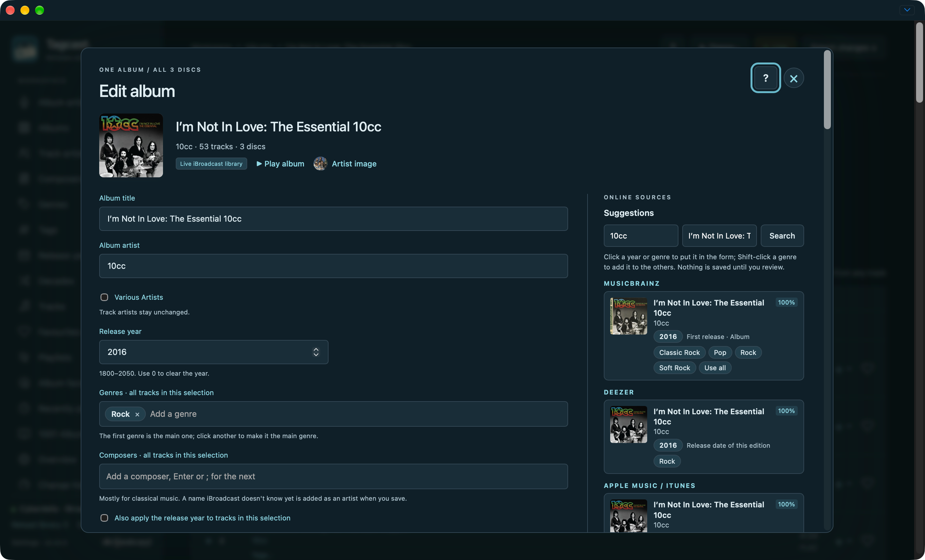Click the release year stepper arrows

(316, 352)
